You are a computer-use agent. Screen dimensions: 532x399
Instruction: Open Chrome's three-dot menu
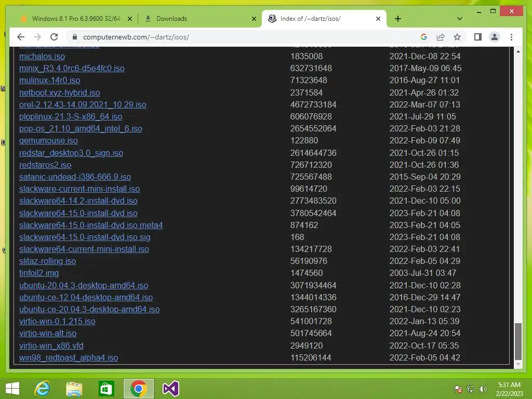click(x=511, y=37)
